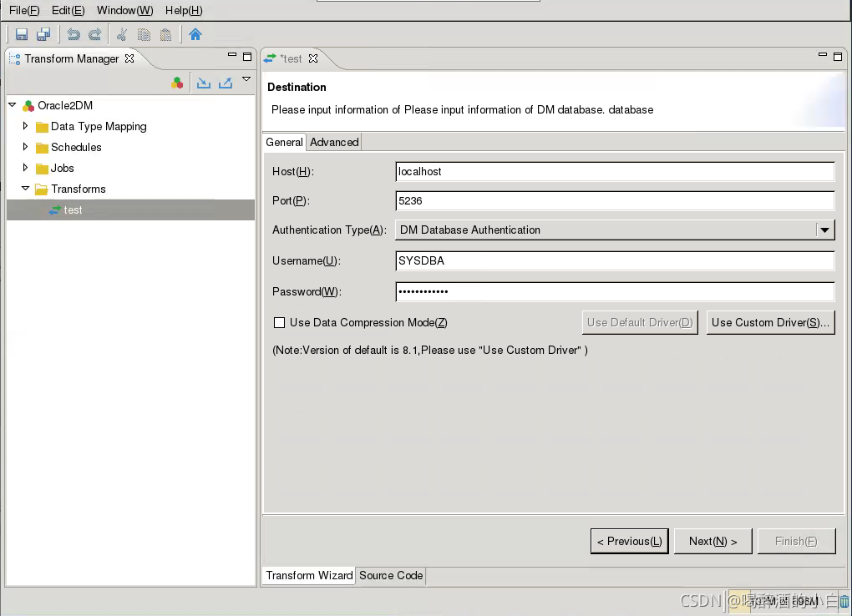The width and height of the screenshot is (852, 616).
Task: Click the Save toolbar icon
Action: pos(21,35)
